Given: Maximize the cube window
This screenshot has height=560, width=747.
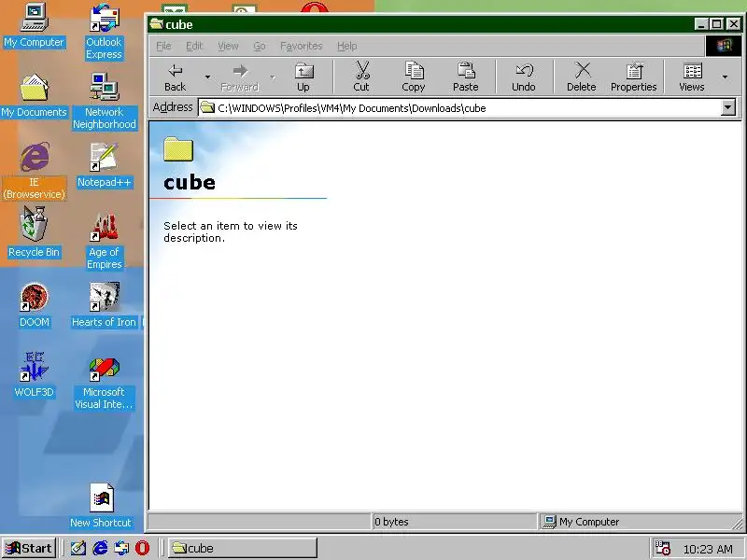Looking at the screenshot, I should (x=716, y=24).
